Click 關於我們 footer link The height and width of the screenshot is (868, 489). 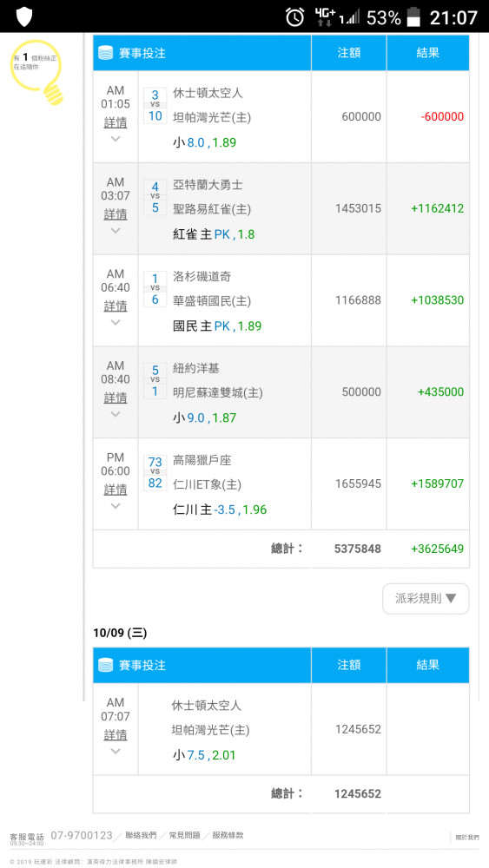tap(467, 838)
